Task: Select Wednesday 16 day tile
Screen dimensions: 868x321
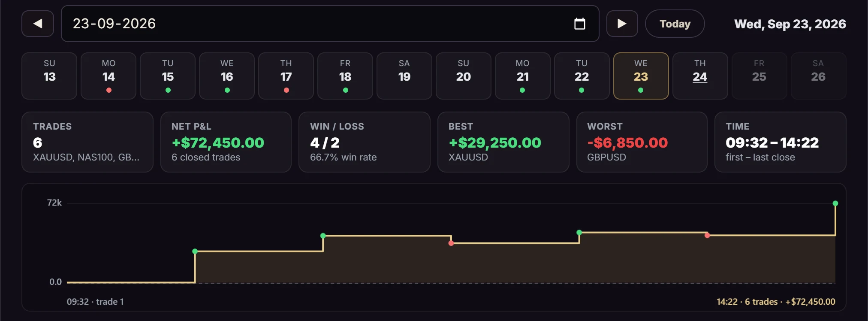Action: 227,76
